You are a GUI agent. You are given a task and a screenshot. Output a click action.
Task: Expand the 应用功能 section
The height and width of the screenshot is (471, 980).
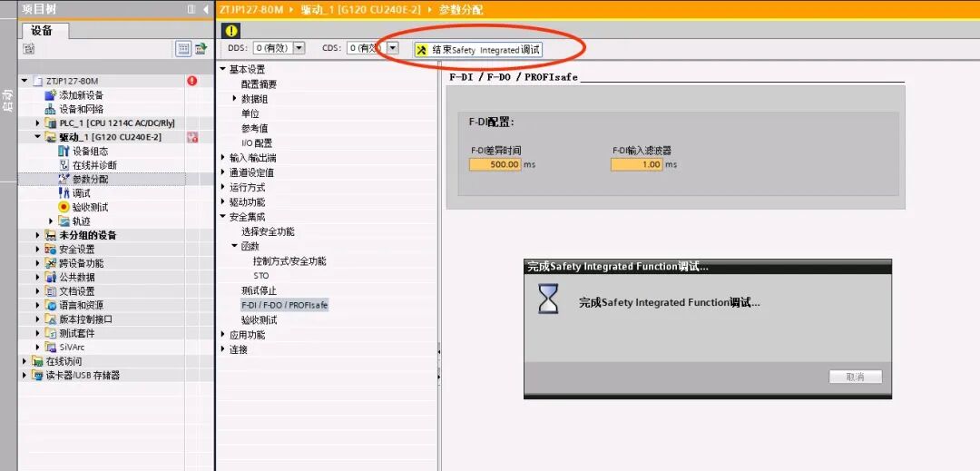222,335
